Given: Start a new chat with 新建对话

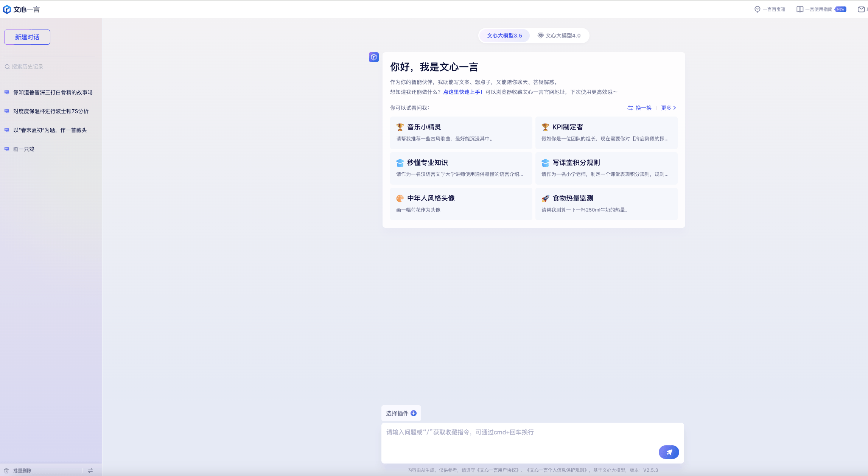Looking at the screenshot, I should tap(27, 37).
